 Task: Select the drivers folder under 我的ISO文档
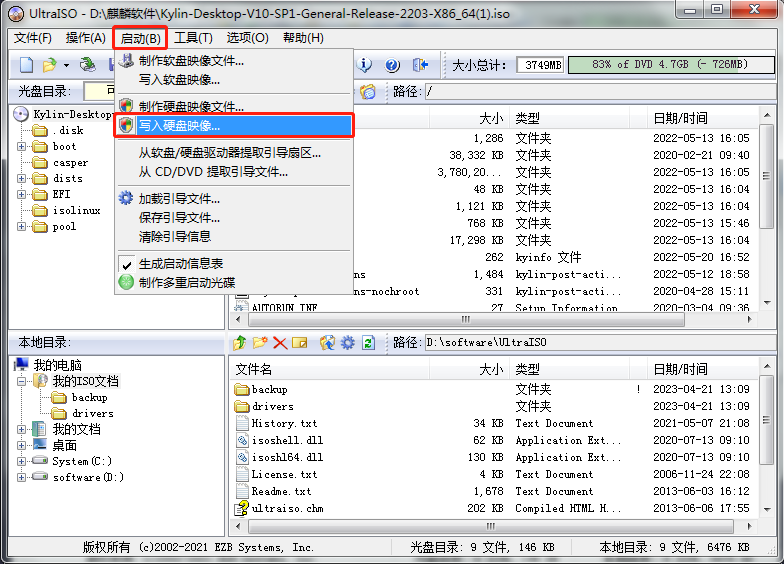coord(92,414)
